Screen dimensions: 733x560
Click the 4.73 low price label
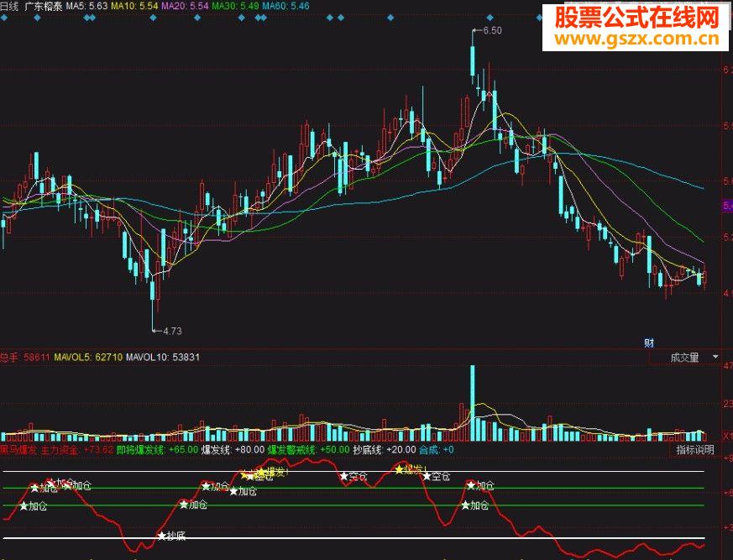(172, 331)
